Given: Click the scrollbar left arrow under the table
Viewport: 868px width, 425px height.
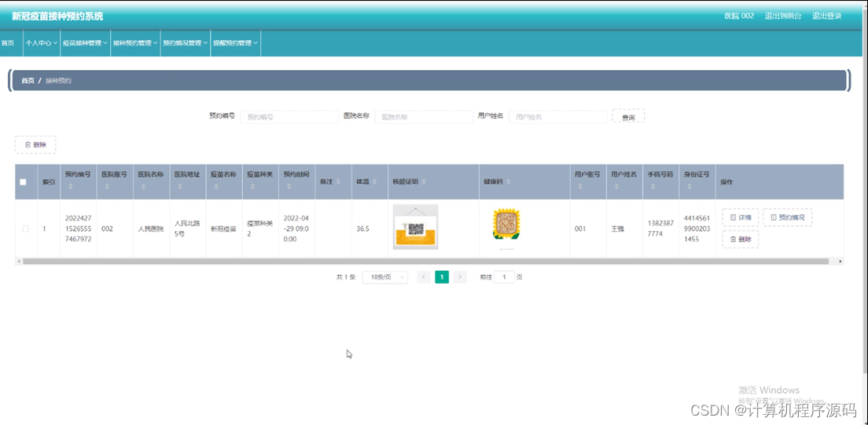Looking at the screenshot, I should (x=18, y=261).
